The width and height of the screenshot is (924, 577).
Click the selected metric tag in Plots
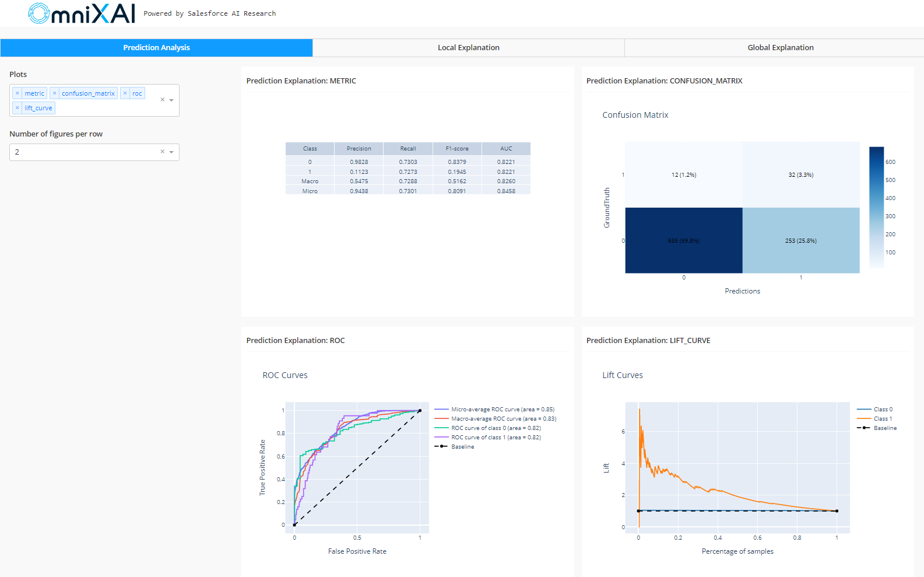[34, 93]
